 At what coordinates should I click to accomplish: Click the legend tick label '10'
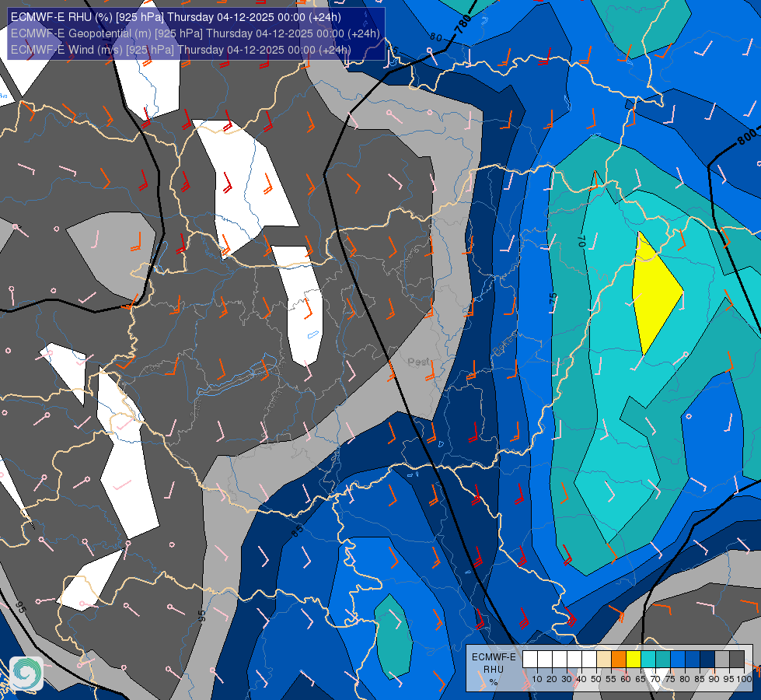537,679
